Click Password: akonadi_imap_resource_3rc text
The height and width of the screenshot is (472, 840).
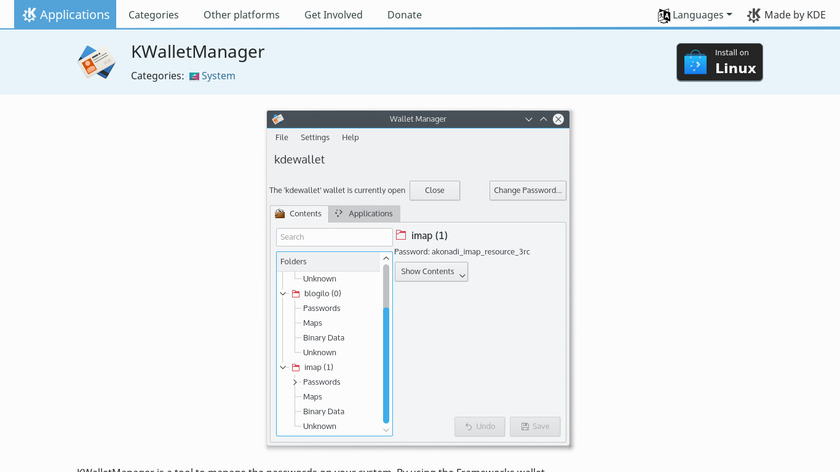462,252
